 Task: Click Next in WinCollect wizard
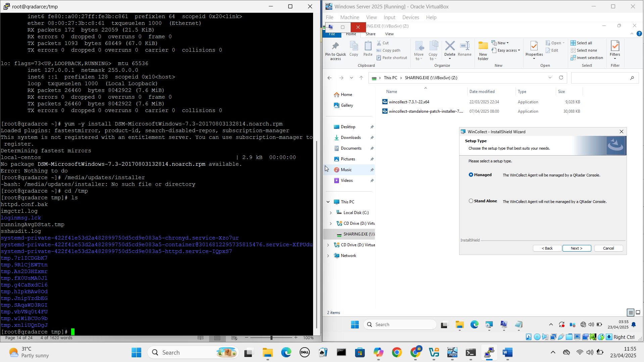click(x=577, y=248)
